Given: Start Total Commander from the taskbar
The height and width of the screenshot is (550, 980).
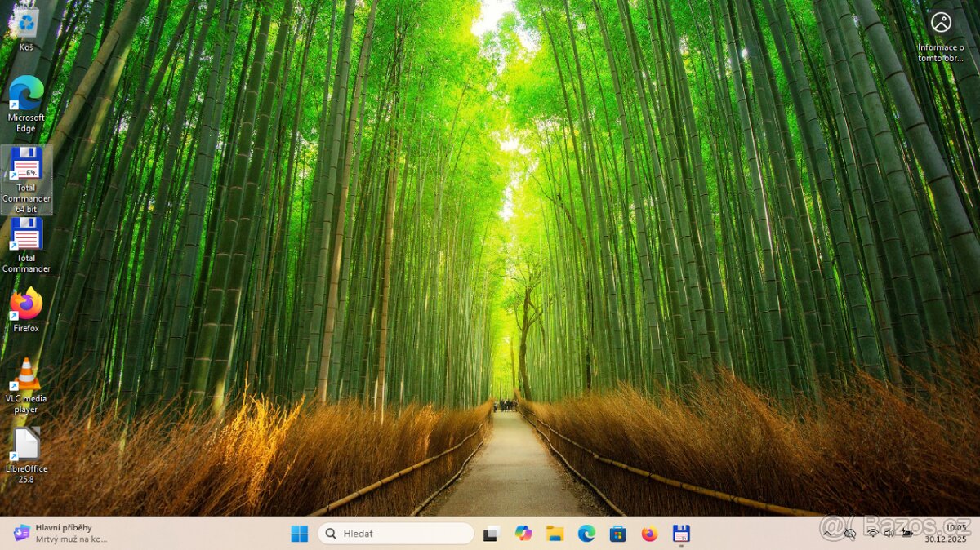Looking at the screenshot, I should click(x=681, y=533).
